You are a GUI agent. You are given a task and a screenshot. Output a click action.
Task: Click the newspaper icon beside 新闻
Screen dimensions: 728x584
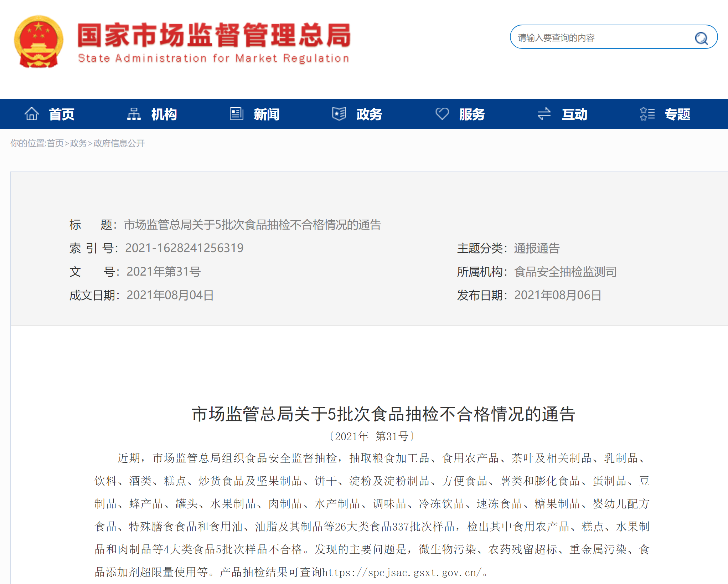236,114
